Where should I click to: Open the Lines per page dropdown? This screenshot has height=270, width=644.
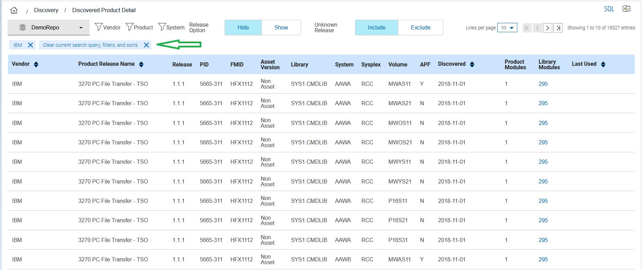[507, 28]
